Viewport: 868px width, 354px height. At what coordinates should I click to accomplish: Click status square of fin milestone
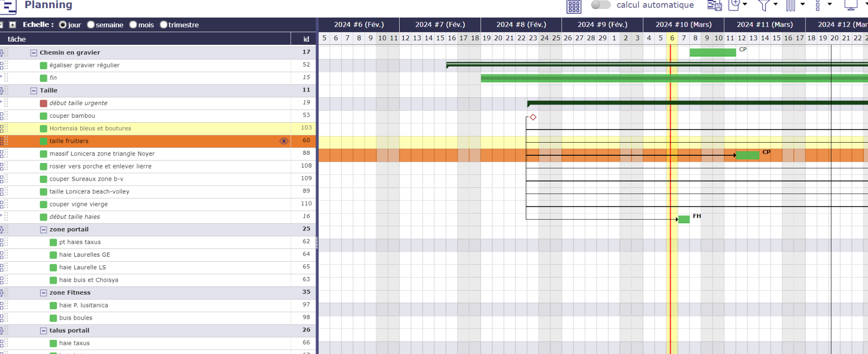(43, 78)
